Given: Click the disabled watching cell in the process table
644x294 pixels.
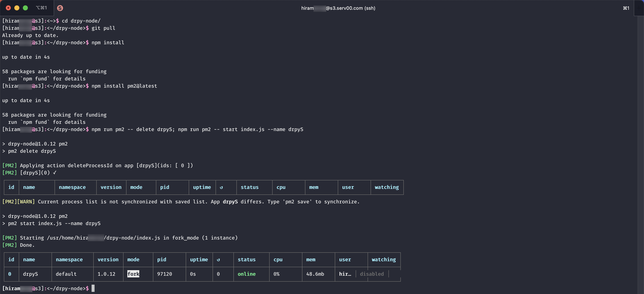Looking at the screenshot, I should [372, 274].
